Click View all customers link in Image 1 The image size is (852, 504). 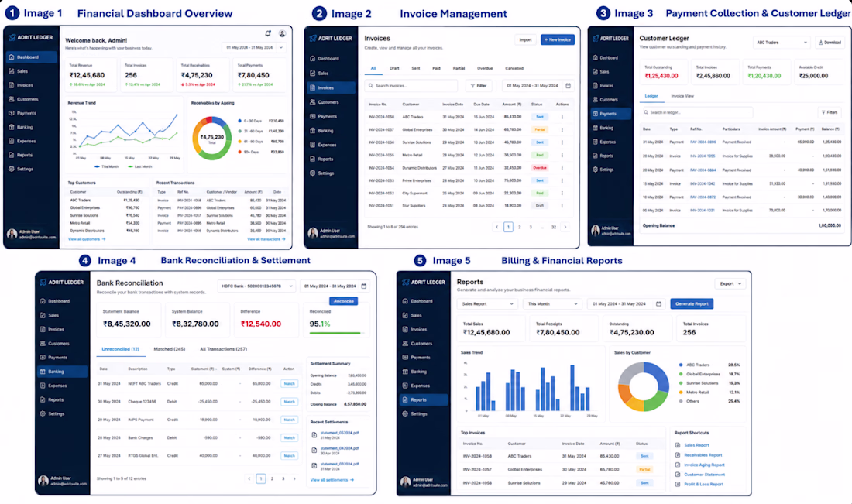[87, 239]
